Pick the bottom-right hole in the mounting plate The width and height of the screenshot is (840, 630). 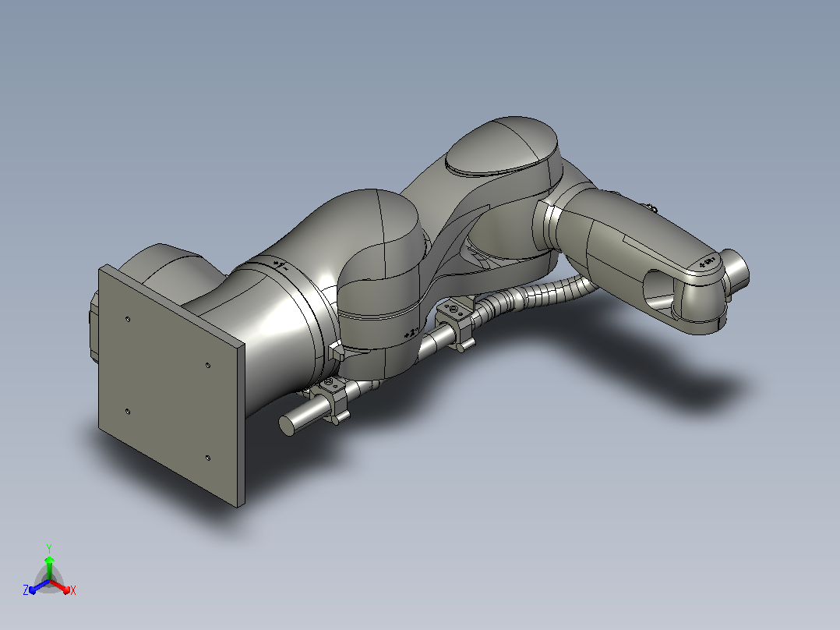point(208,458)
